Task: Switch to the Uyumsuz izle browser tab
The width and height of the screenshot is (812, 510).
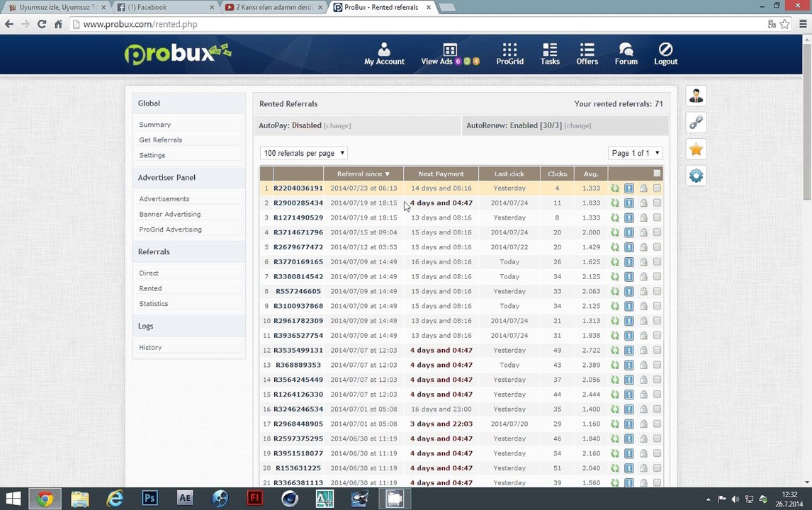Action: click(56, 7)
